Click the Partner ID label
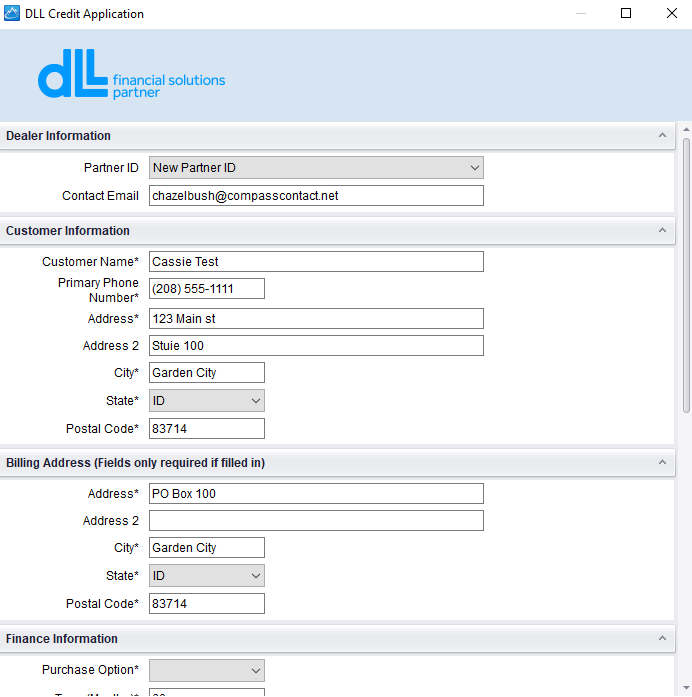Image resolution: width=692 pixels, height=697 pixels. point(111,168)
